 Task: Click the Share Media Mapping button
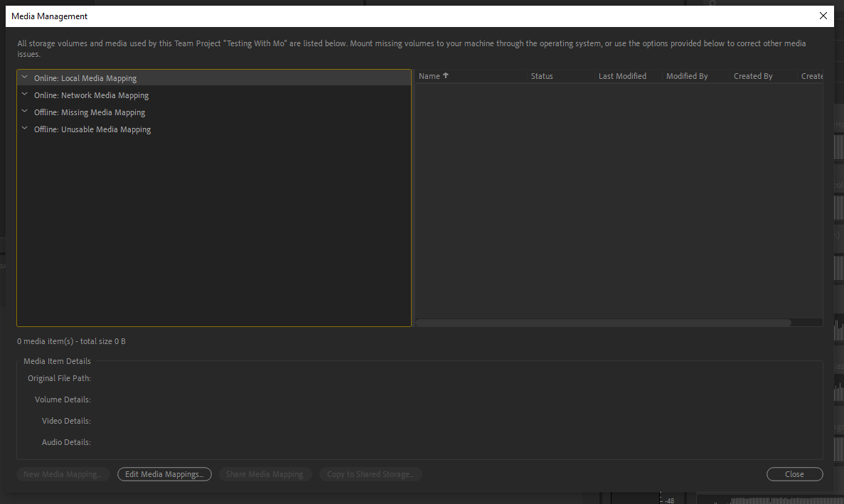point(265,473)
